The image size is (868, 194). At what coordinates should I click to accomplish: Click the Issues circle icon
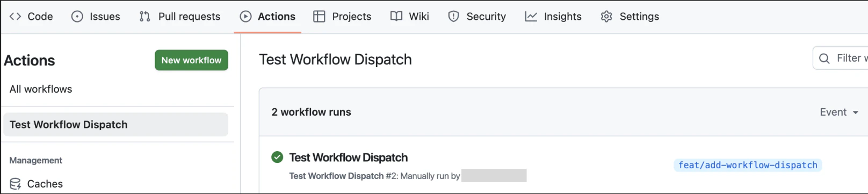pos(77,17)
